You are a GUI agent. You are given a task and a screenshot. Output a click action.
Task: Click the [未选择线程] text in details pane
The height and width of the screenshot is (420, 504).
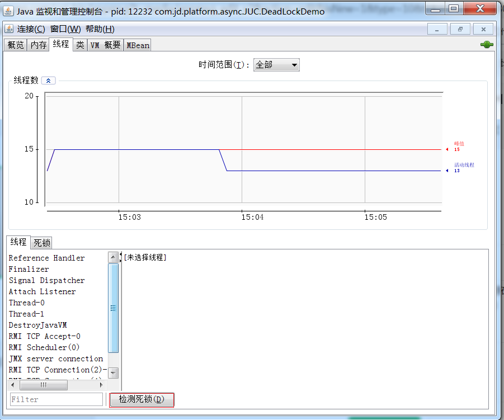coord(145,257)
